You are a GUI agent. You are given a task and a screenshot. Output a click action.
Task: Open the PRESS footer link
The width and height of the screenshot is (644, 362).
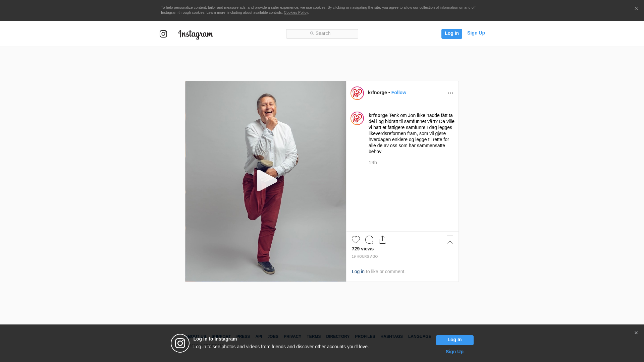(x=243, y=337)
